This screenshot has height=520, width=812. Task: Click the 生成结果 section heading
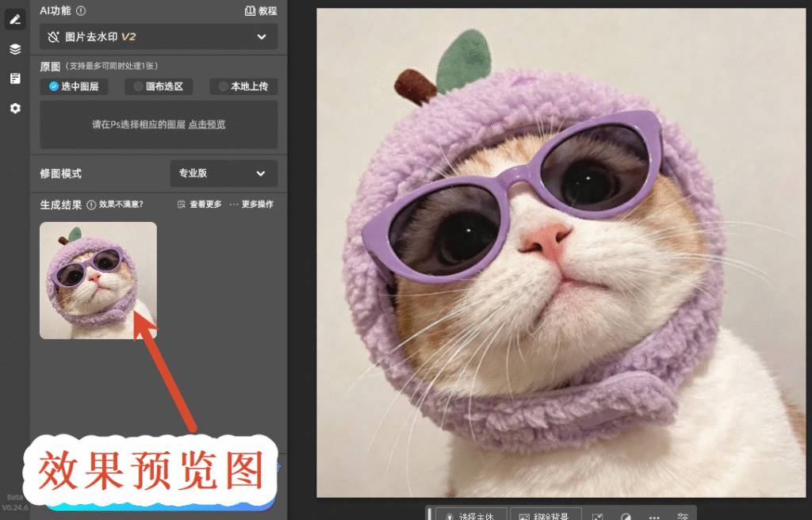(60, 205)
